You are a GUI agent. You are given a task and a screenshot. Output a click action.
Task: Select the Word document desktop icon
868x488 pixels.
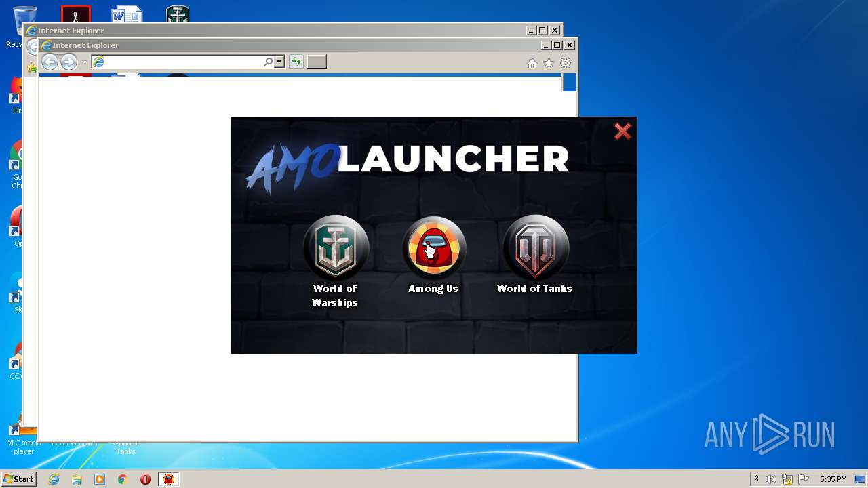pyautogui.click(x=127, y=14)
